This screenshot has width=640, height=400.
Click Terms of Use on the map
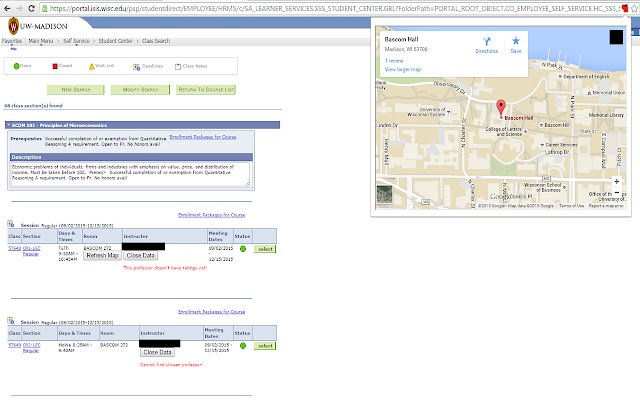pos(571,206)
